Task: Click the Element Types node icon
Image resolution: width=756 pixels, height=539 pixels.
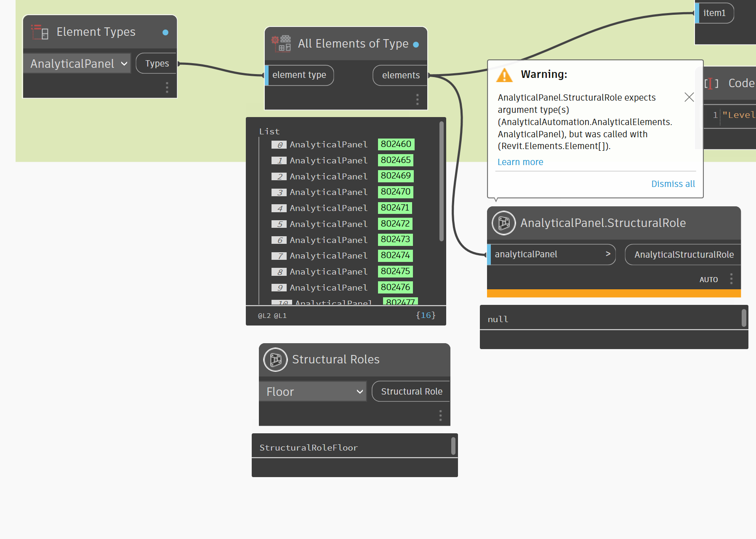Action: (39, 32)
